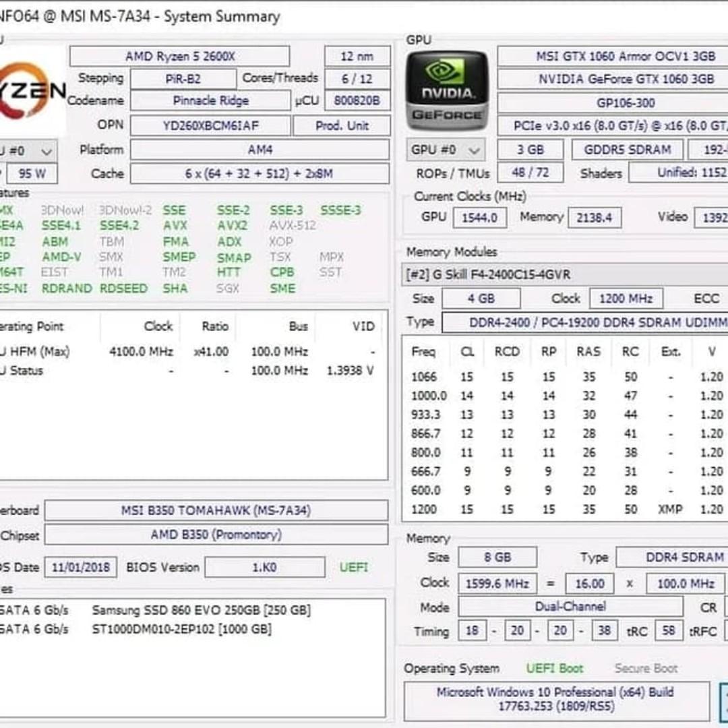Click the 933.3 frequency timing row
The image size is (728, 728).
pos(566,415)
